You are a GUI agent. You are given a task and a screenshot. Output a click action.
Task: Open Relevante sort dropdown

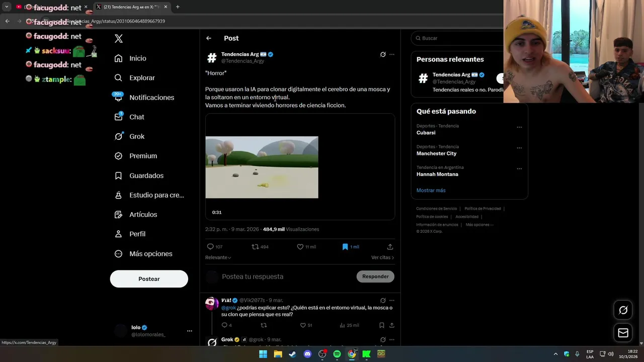point(218,257)
